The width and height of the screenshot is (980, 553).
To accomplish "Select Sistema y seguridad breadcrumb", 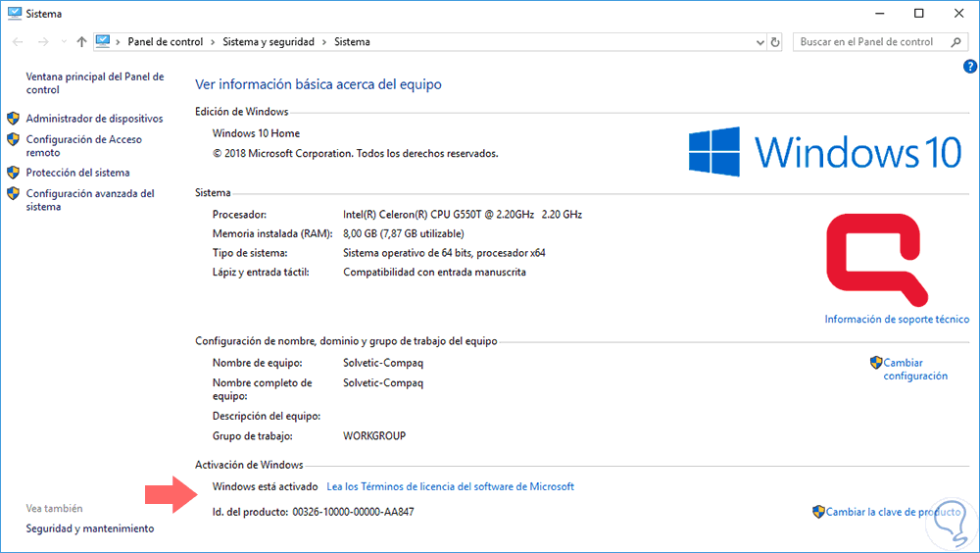I will (x=269, y=42).
